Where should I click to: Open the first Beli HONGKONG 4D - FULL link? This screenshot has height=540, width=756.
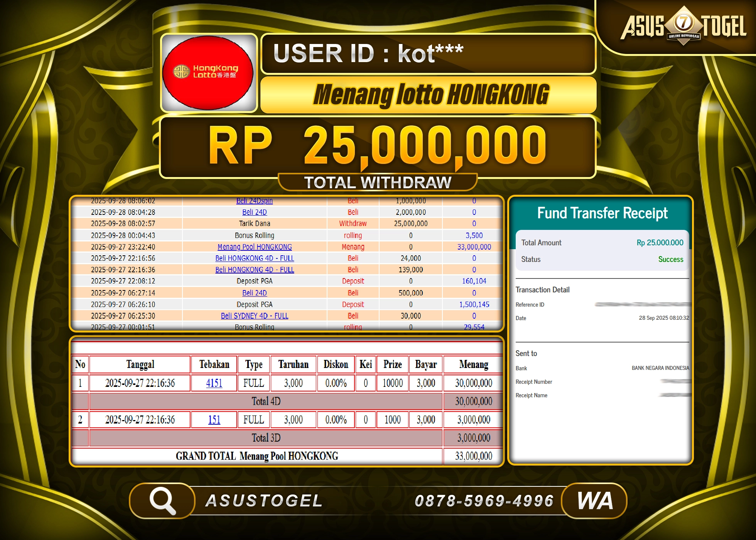click(x=255, y=258)
